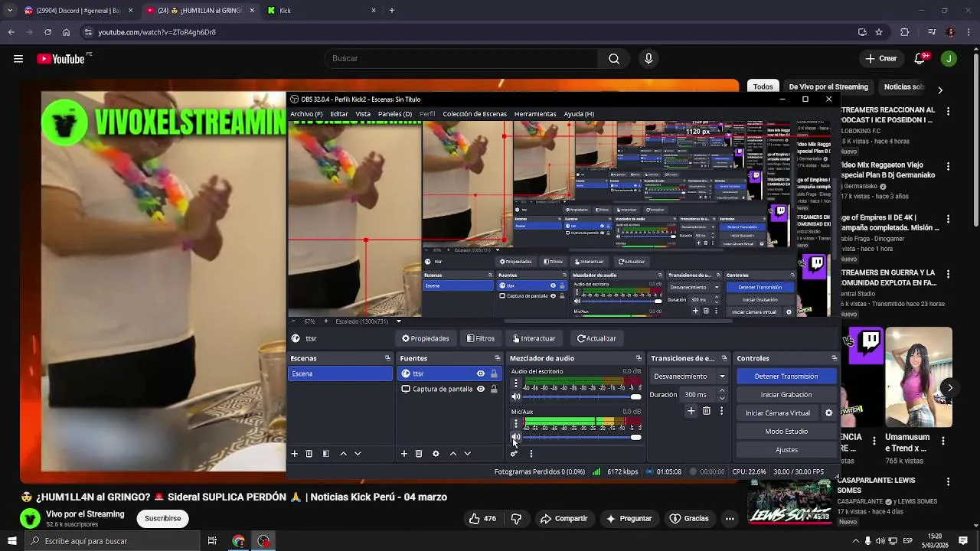Mute the Mic/Aux speaker icon
980x551 pixels.
pyautogui.click(x=515, y=437)
